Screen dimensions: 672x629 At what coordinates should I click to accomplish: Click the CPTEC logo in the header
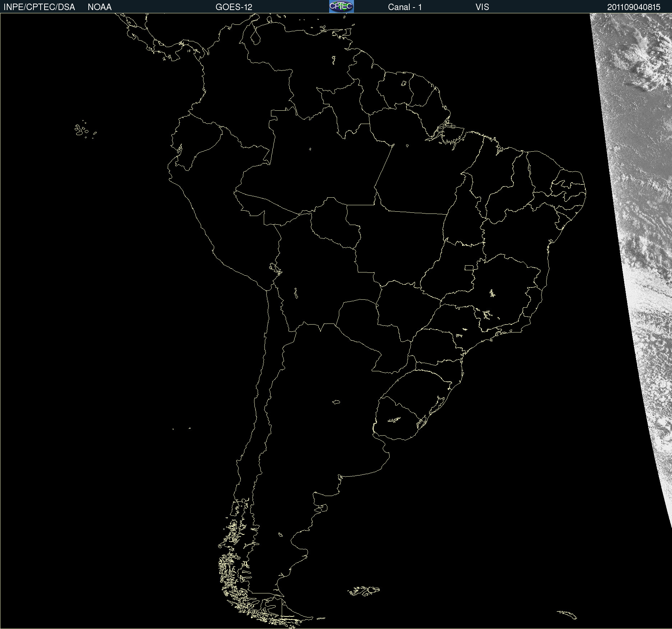(x=341, y=6)
